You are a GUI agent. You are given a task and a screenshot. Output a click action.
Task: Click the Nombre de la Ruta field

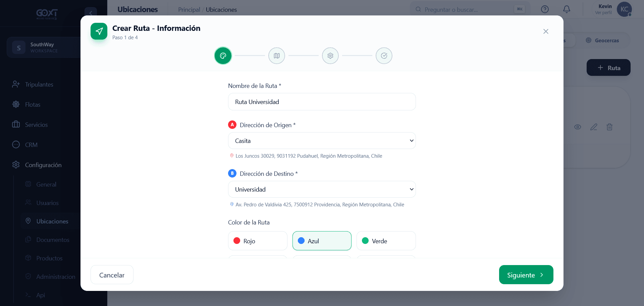[322, 102]
